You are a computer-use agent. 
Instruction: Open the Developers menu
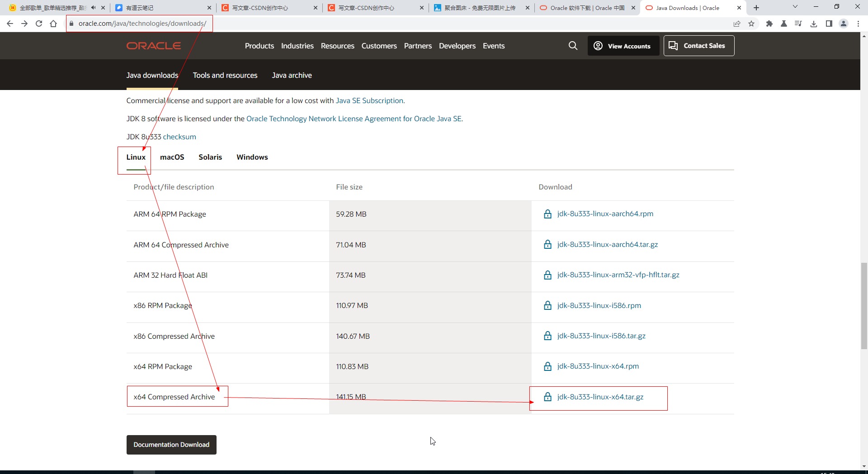457,46
